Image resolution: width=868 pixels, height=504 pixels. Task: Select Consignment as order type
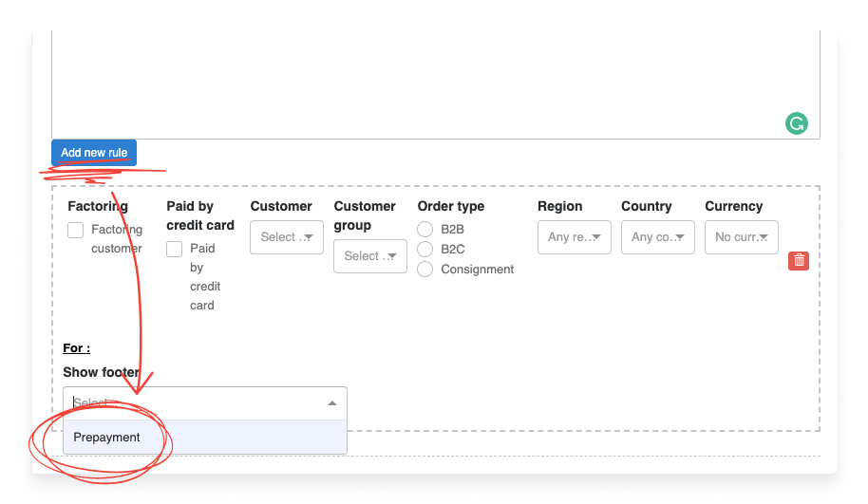tap(425, 269)
